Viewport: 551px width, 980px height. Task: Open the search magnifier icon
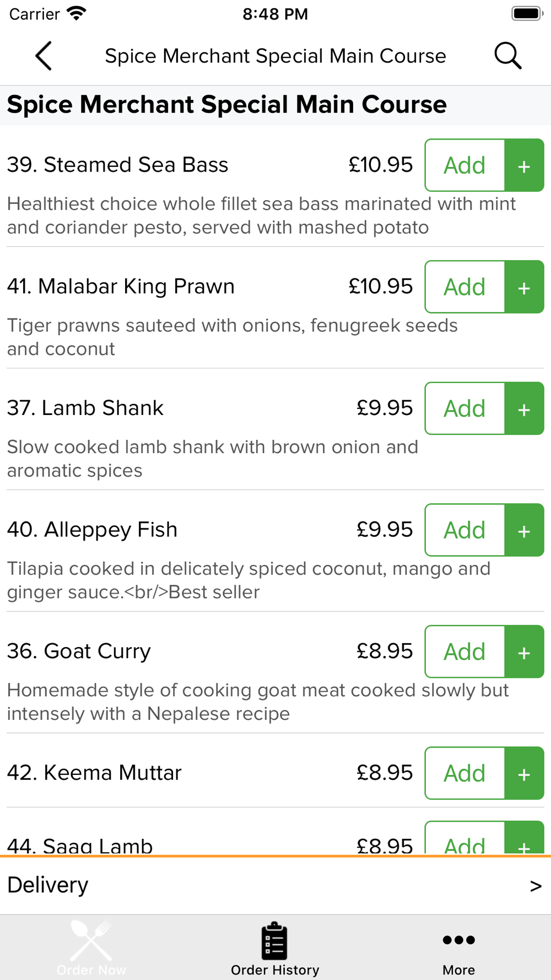click(x=507, y=56)
